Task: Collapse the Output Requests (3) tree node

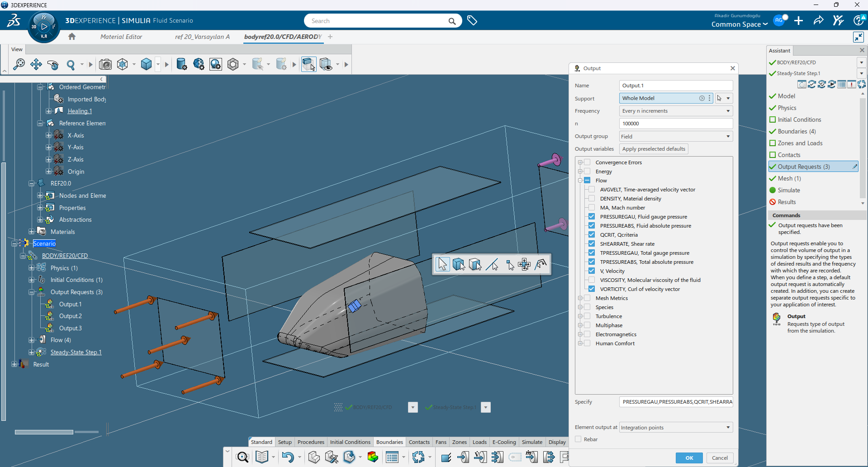Action: click(31, 292)
